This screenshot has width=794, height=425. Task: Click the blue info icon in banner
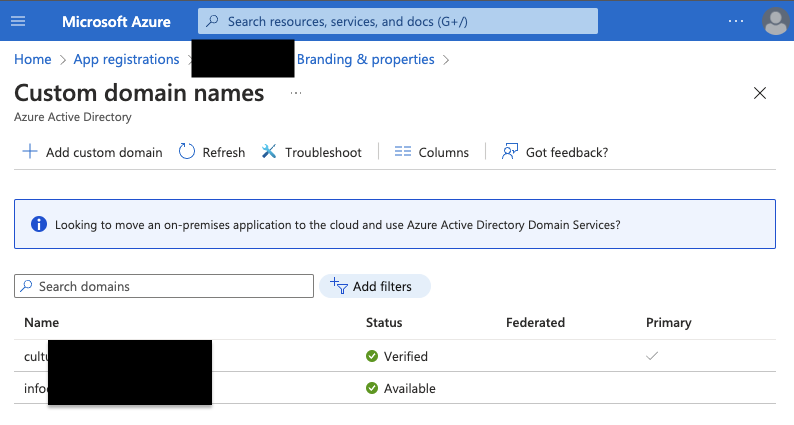click(x=39, y=224)
